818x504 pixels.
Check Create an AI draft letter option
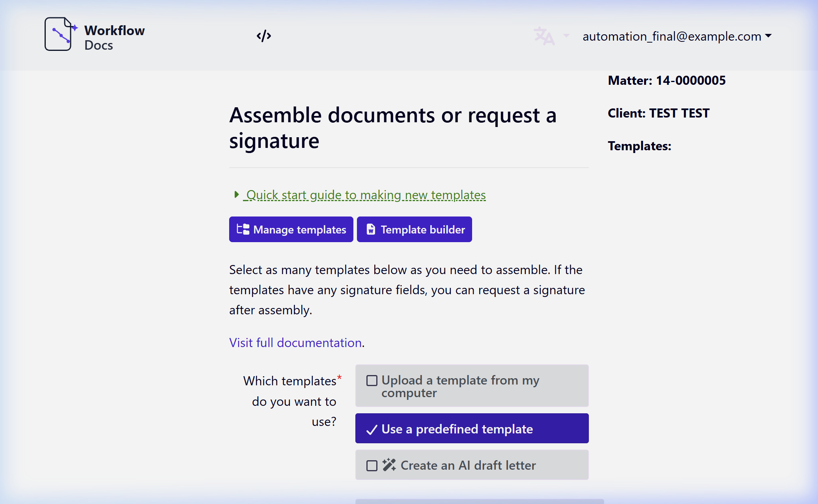click(472, 465)
